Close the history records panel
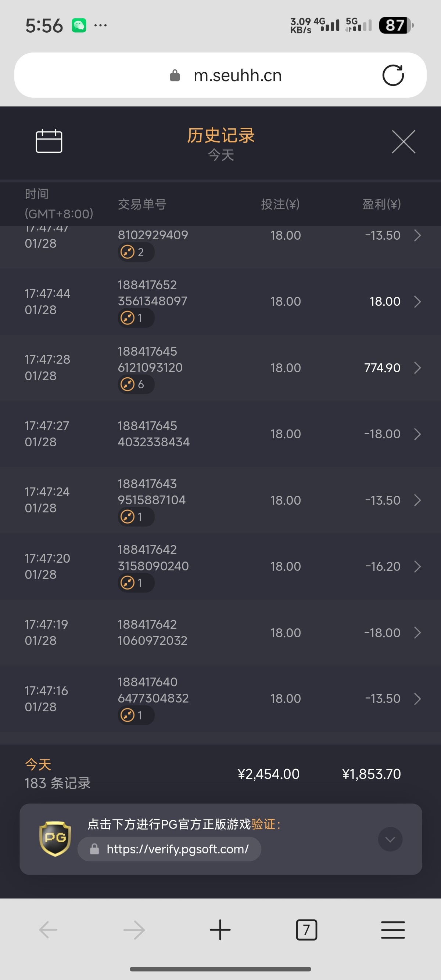 tap(403, 142)
